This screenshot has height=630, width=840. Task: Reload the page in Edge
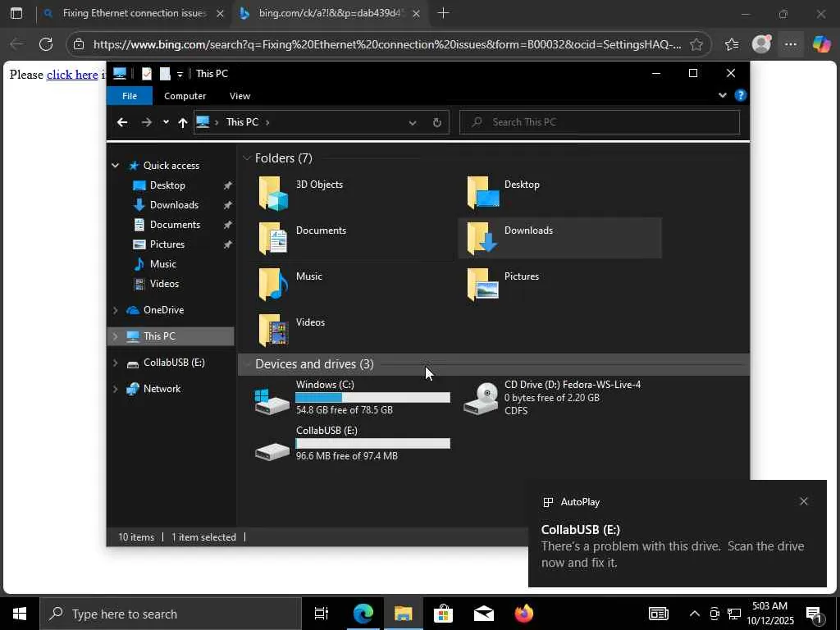coord(46,44)
